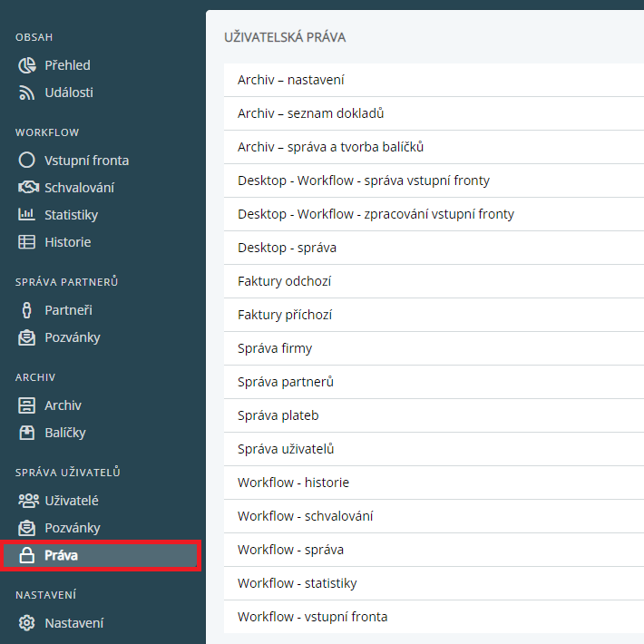Open Události via its feed icon
The width and height of the screenshot is (644, 644).
(x=27, y=93)
